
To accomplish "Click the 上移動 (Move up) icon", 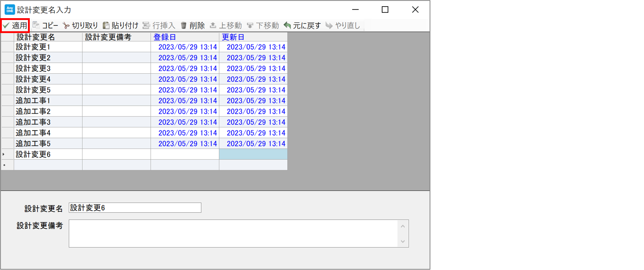I will coord(213,25).
